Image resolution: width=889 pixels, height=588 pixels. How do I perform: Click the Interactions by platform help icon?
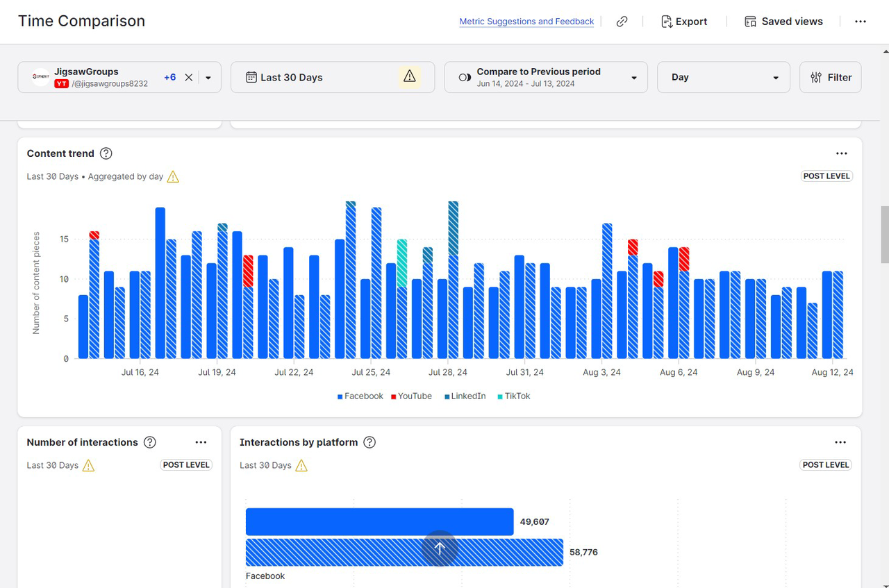[x=369, y=442]
